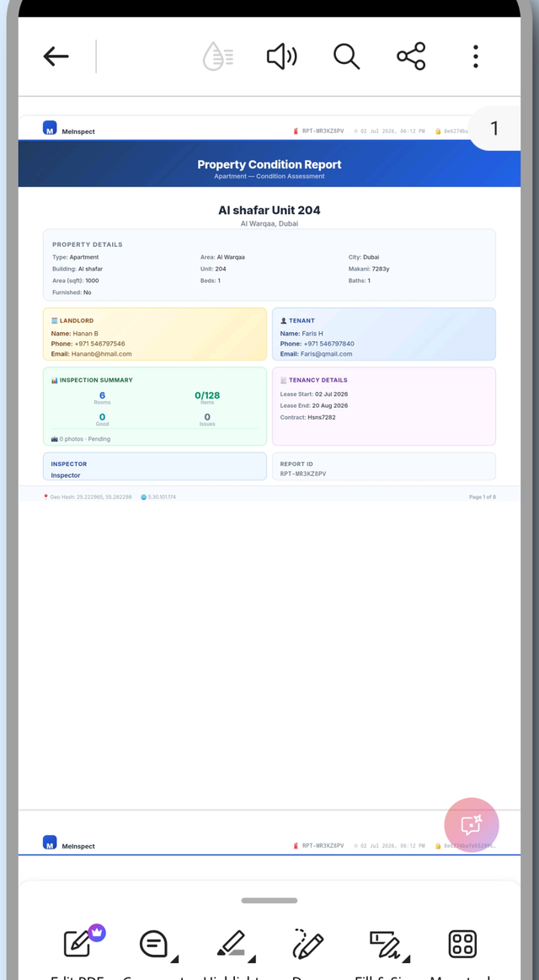Click the INSPECTOR card header
The image size is (539, 980).
[x=69, y=463]
